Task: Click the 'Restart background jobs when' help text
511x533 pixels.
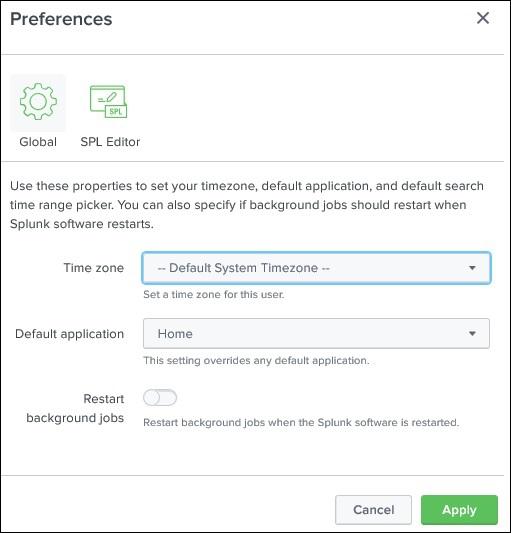Action: pos(301,423)
